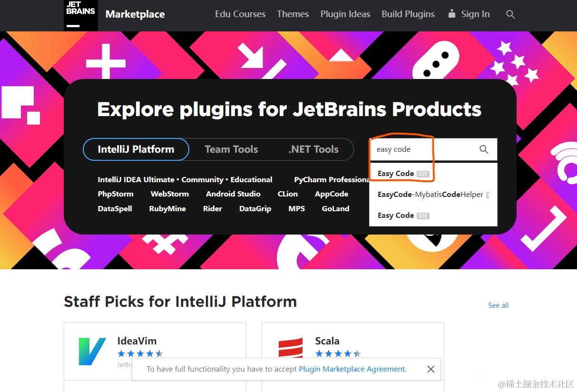Open the MPS product link
This screenshot has height=392, width=577.
[x=296, y=209]
